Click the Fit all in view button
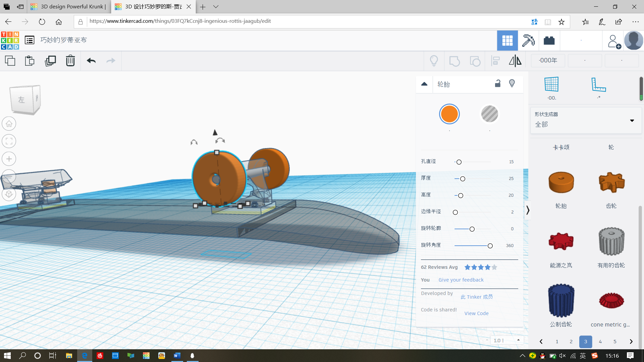 point(9,141)
